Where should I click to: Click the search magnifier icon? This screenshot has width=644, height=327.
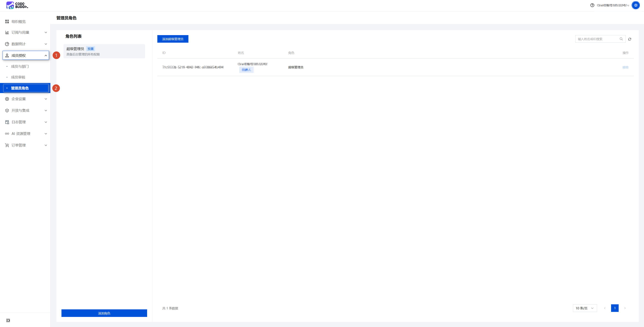621,39
